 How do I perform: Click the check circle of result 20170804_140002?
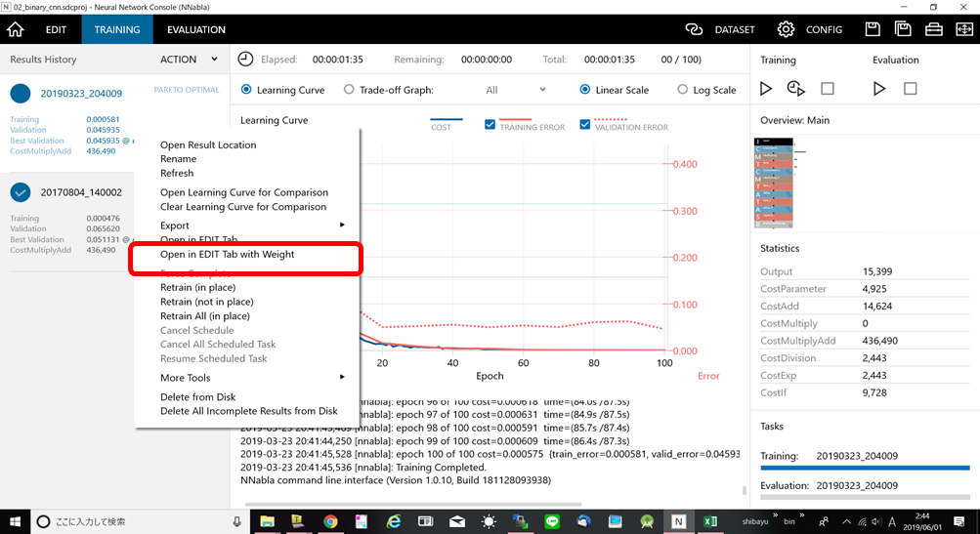click(20, 192)
